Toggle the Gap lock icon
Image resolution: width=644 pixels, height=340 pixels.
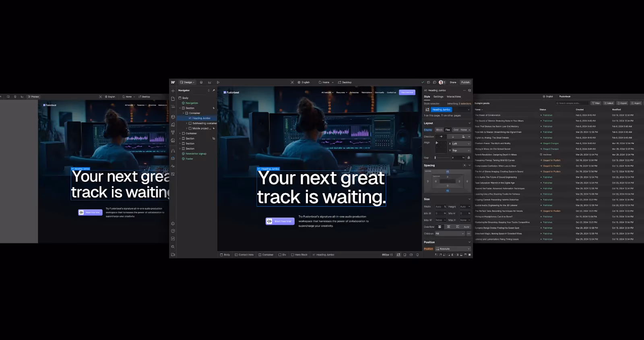point(469,158)
